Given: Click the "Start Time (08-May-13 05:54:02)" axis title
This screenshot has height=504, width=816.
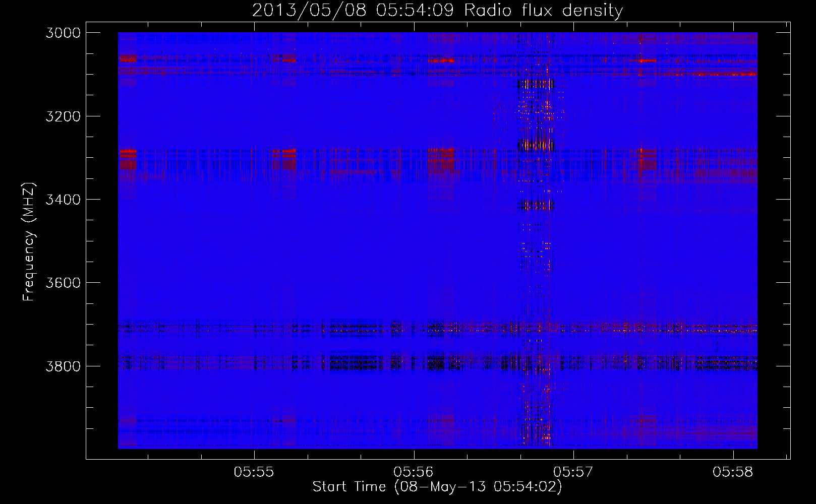Looking at the screenshot, I should [437, 487].
